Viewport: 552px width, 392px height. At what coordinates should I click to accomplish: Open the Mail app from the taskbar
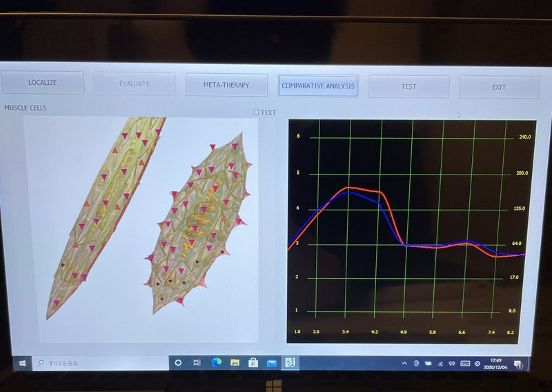(272, 363)
